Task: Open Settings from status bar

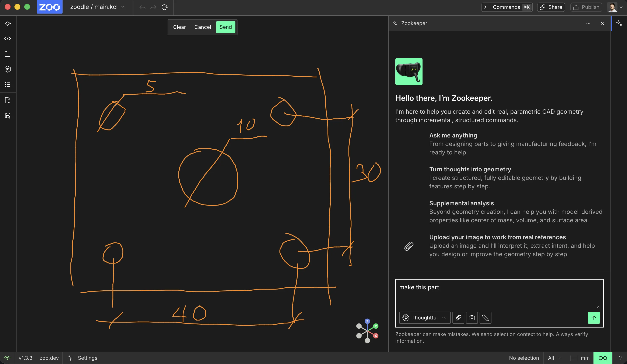Action: [83, 358]
